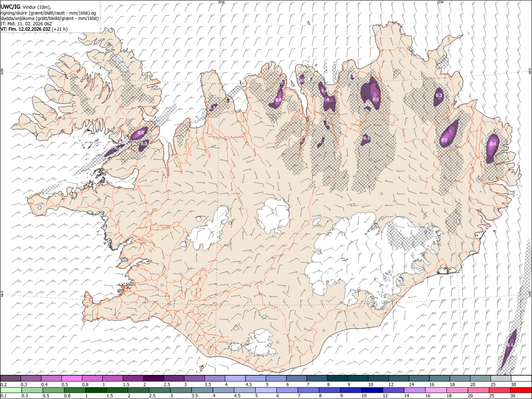
Task: Select the rain legend swatch between 8 and 9
Action: pos(330,390)
